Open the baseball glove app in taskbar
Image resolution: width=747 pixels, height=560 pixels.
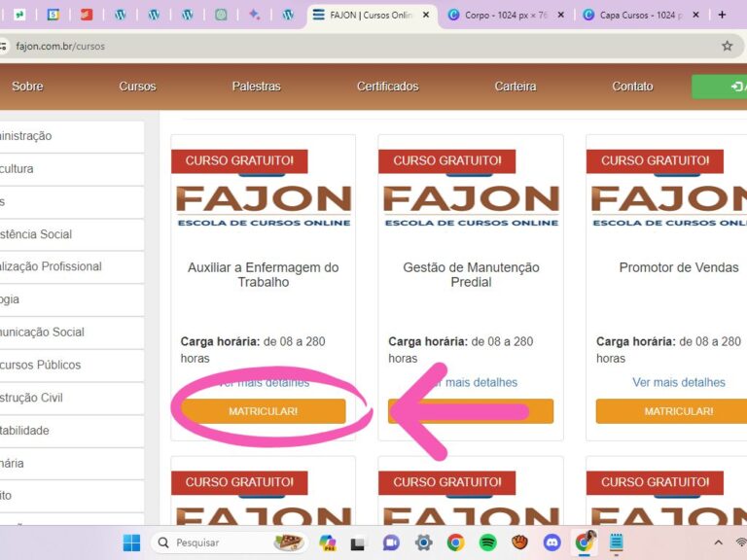(519, 542)
